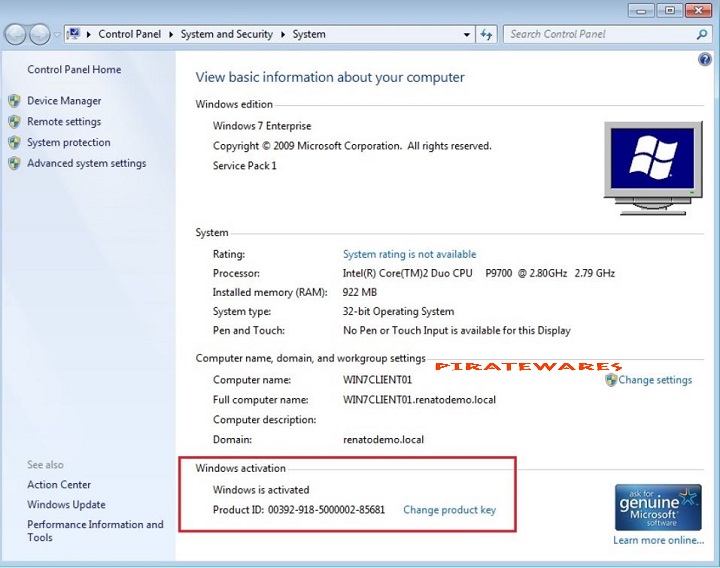Click the Remote settings shield icon
Screen dimensions: 720x568
(x=15, y=122)
